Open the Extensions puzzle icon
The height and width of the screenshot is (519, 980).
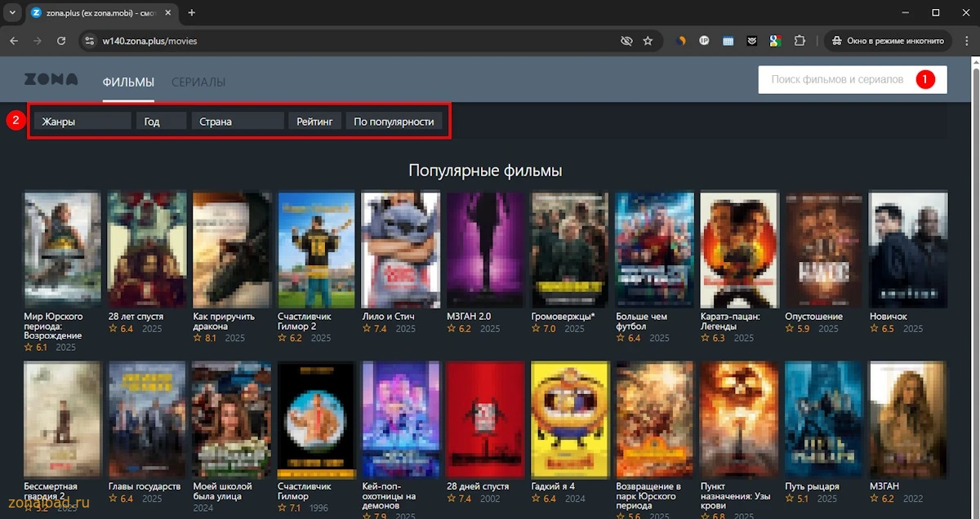coord(800,41)
